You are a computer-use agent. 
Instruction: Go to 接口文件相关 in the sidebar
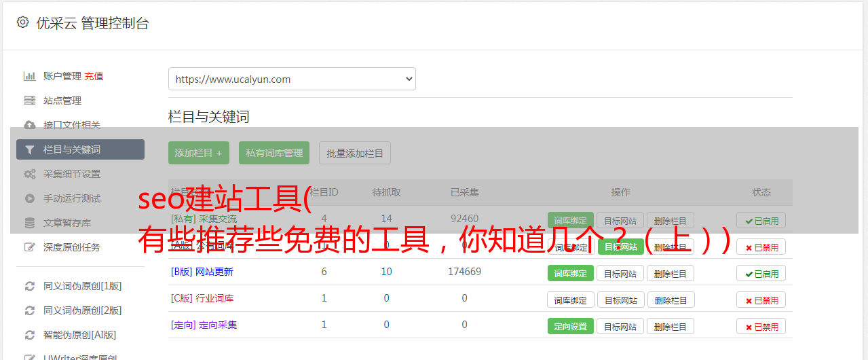click(x=72, y=125)
